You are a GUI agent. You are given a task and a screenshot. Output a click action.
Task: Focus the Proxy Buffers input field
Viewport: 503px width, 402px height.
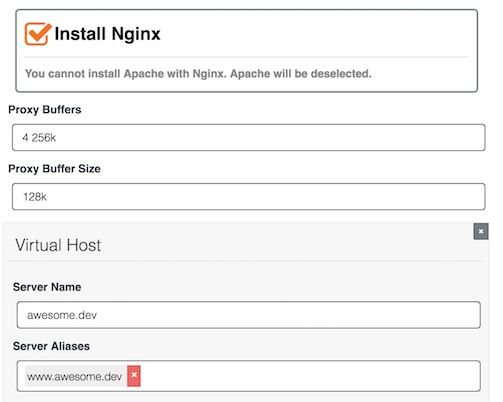pyautogui.click(x=249, y=137)
